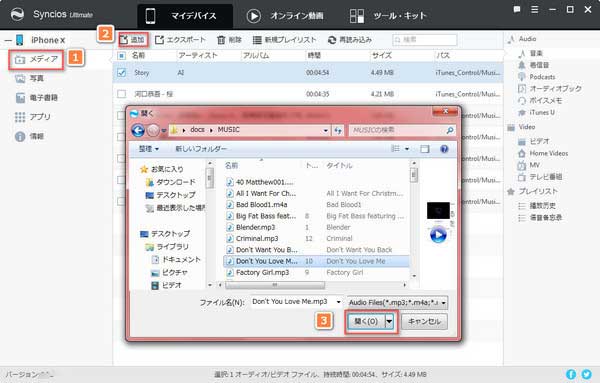Uncheck the Story song checkbox

click(x=121, y=72)
